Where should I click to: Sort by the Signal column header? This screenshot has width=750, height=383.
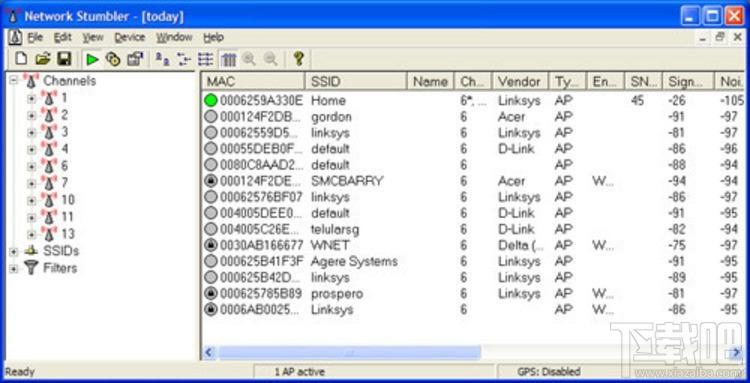pos(688,81)
